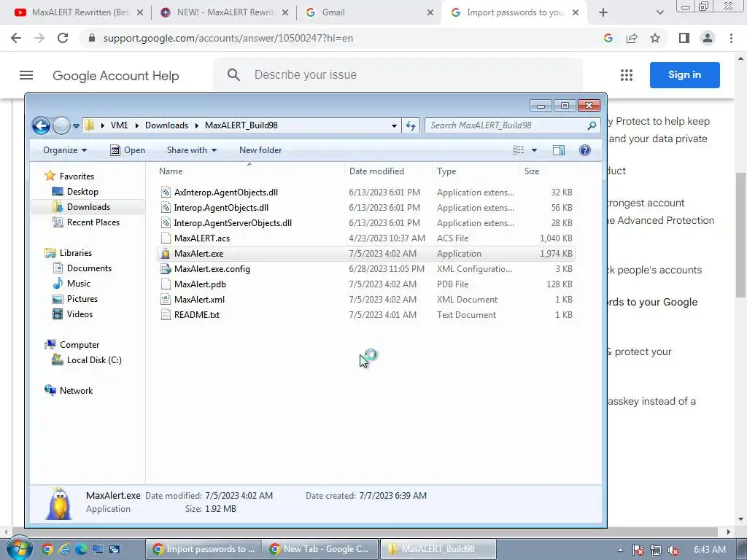
Task: Click the MaxAlert.exe file icon
Action: [166, 253]
